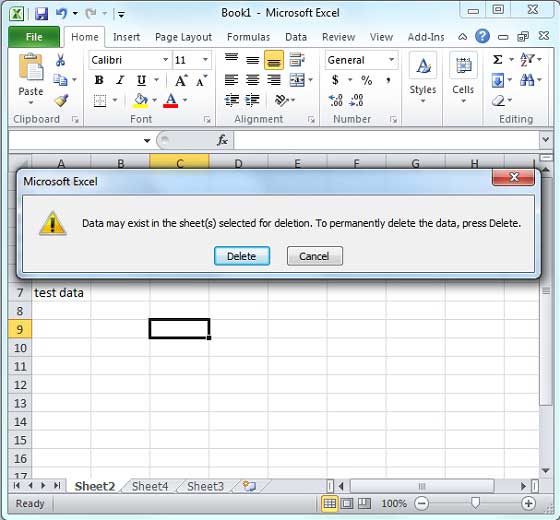Viewport: 560px width, 520px height.
Task: Click Zoom Out minus button
Action: (421, 504)
